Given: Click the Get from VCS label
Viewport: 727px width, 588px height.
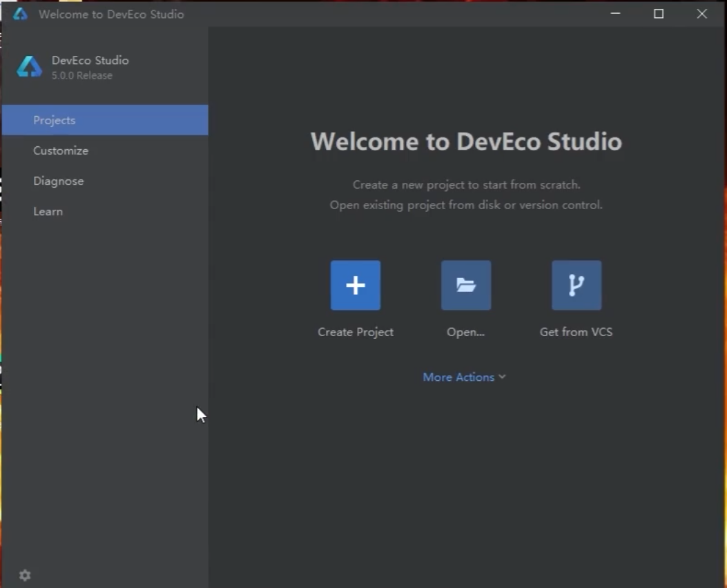Looking at the screenshot, I should 576,332.
